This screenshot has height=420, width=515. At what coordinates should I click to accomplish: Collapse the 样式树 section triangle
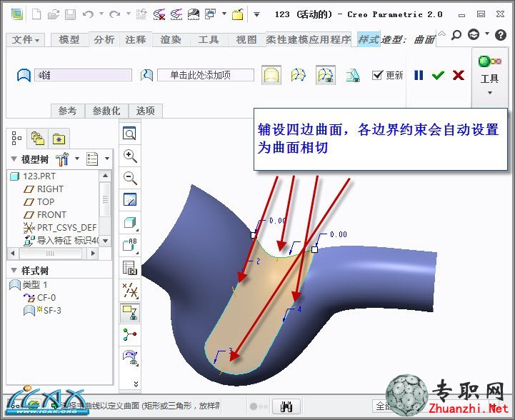[14, 271]
